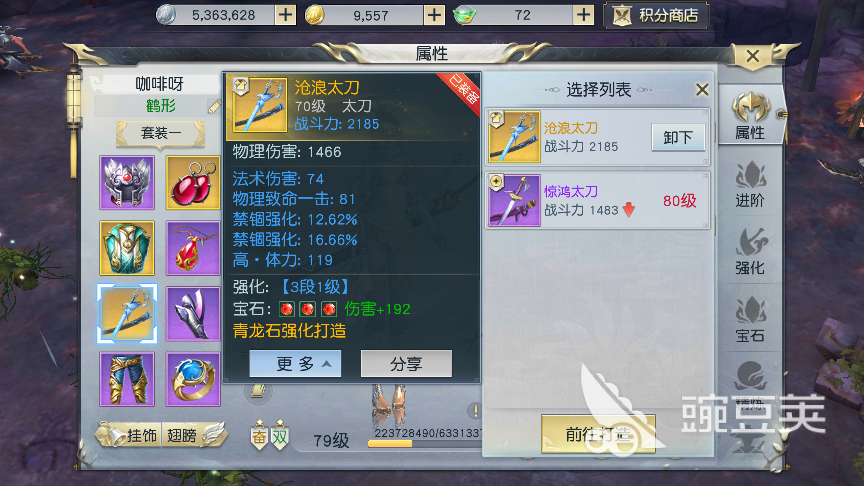This screenshot has height=486, width=864.
Task: Select the silver helmet equipment slot
Action: 127,182
